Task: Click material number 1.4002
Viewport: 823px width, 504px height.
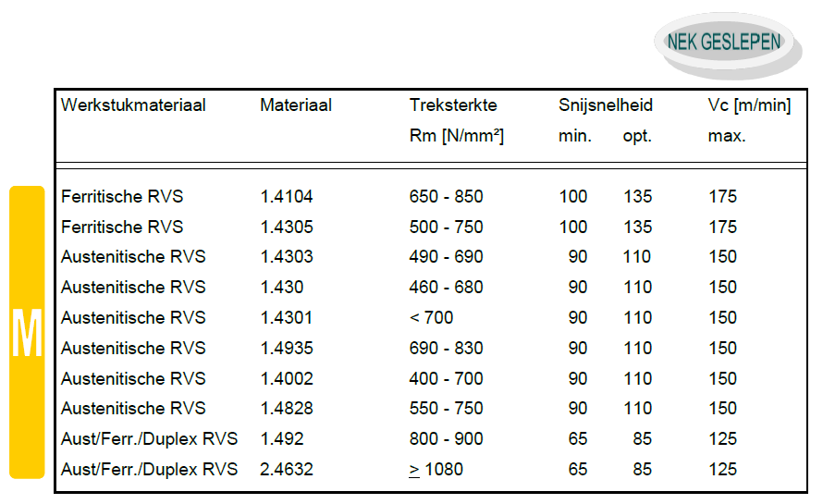Action: [x=287, y=379]
